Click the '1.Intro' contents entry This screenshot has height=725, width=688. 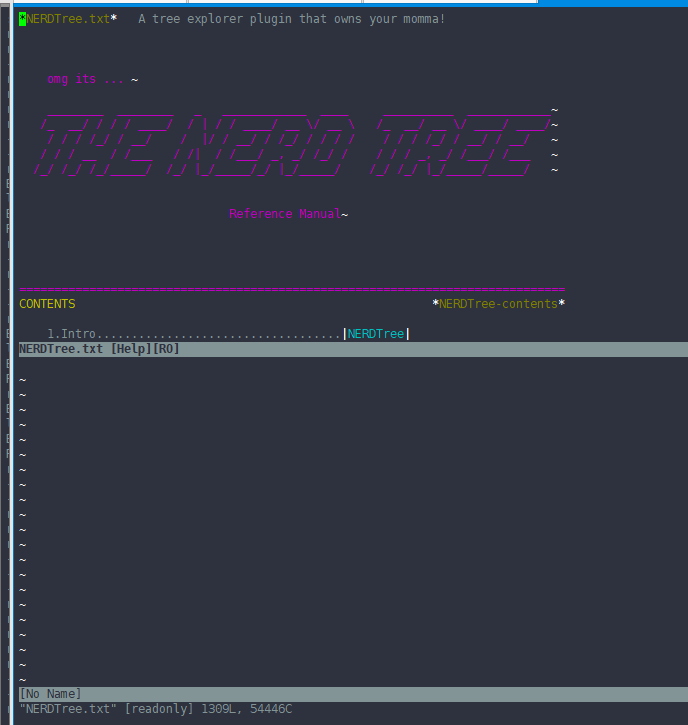point(72,334)
